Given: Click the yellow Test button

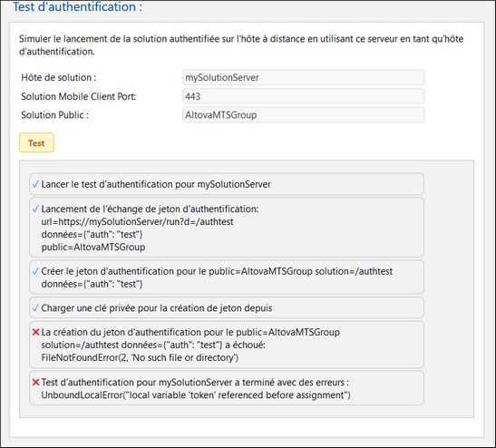Looking at the screenshot, I should [x=36, y=143].
